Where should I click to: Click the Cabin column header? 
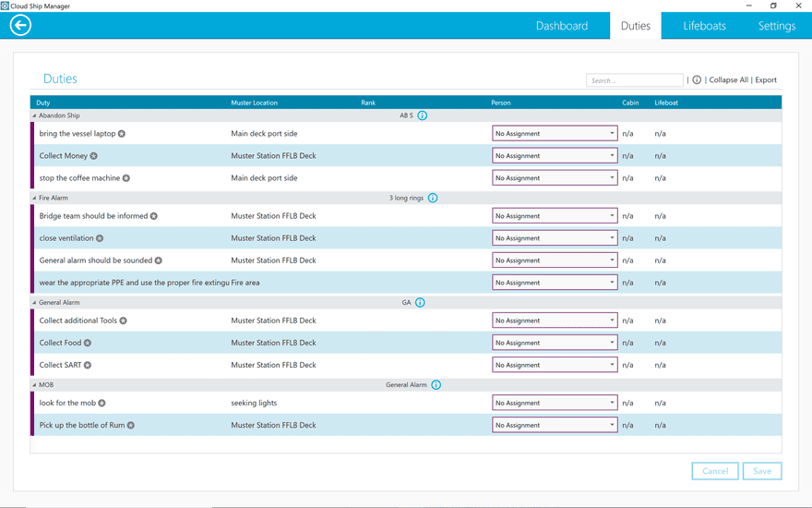coord(630,103)
